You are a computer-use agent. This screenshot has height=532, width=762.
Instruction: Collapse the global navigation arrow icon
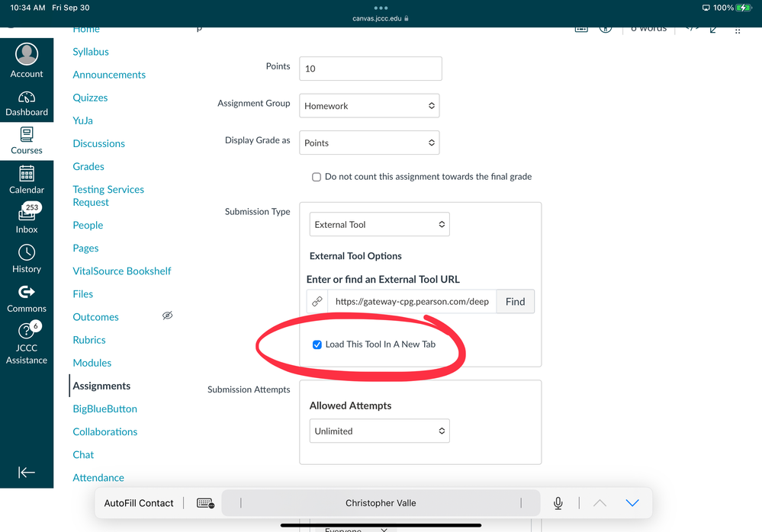click(27, 473)
